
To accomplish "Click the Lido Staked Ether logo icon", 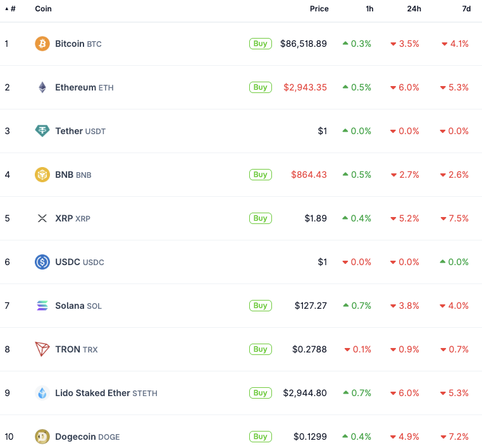I will [x=42, y=393].
